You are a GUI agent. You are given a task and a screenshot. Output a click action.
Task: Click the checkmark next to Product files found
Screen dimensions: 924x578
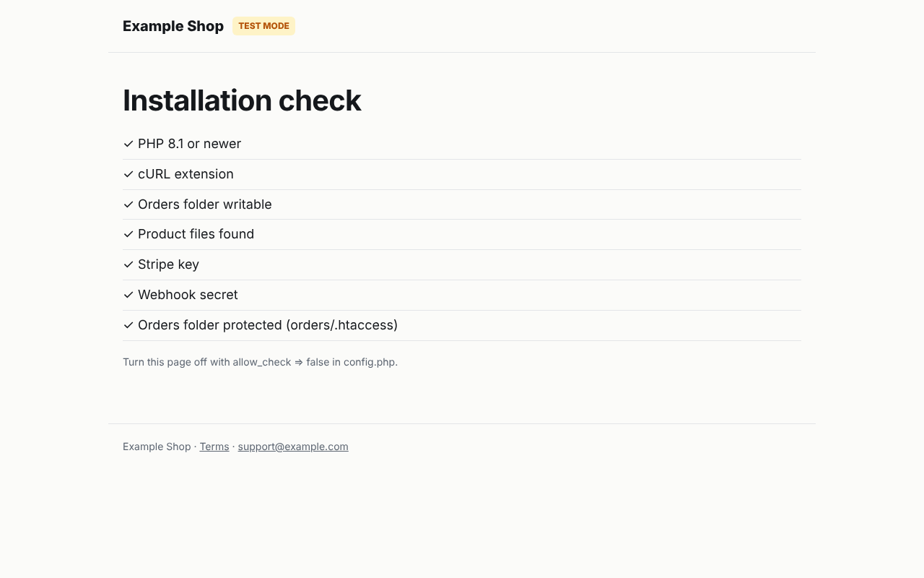(128, 234)
